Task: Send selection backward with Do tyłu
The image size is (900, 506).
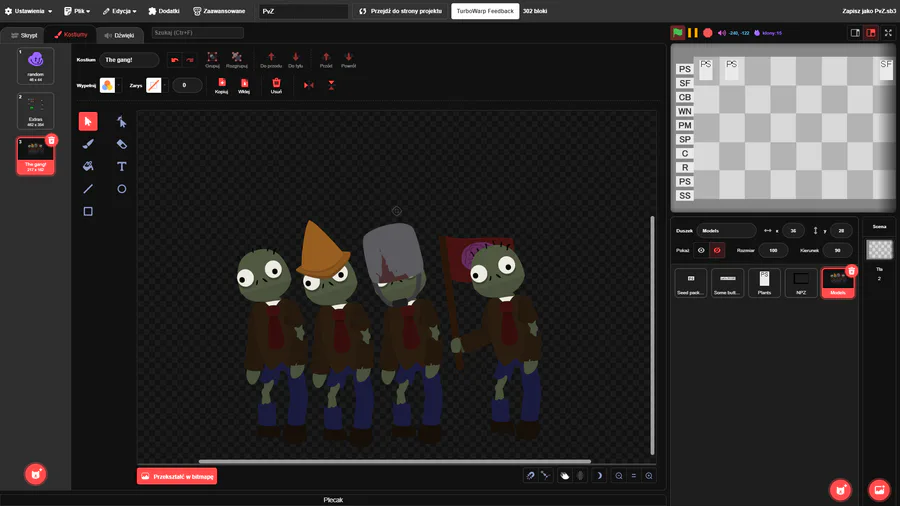Action: [296, 60]
